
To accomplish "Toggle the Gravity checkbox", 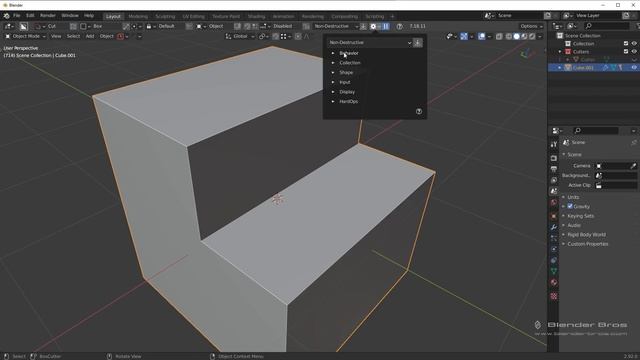I will point(570,206).
